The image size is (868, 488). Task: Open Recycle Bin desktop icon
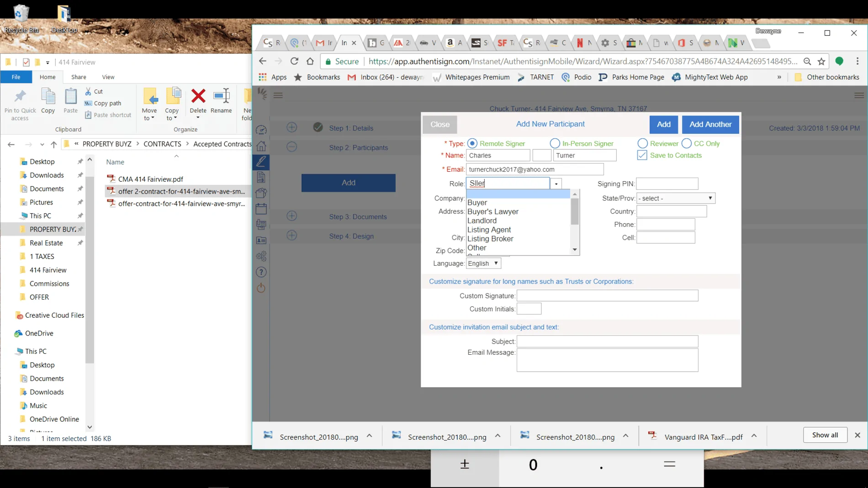[x=21, y=18]
